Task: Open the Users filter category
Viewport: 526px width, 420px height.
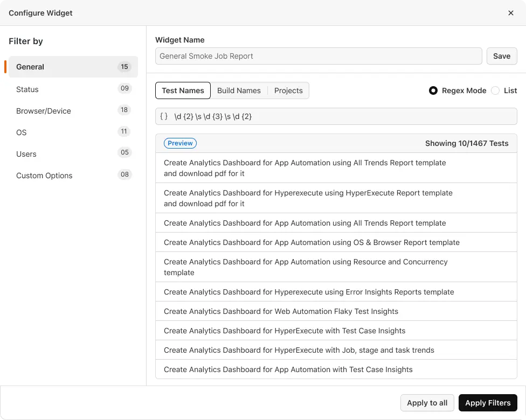Action: pyautogui.click(x=73, y=154)
